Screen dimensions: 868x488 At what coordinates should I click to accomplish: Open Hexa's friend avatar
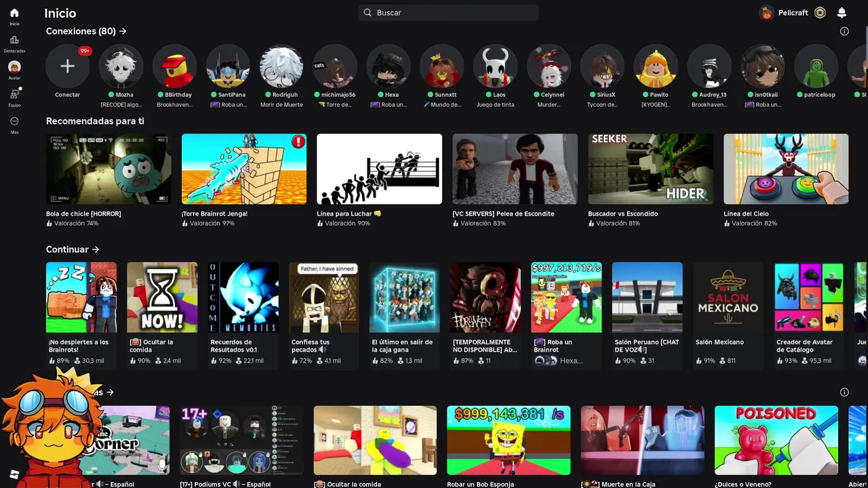pyautogui.click(x=389, y=66)
